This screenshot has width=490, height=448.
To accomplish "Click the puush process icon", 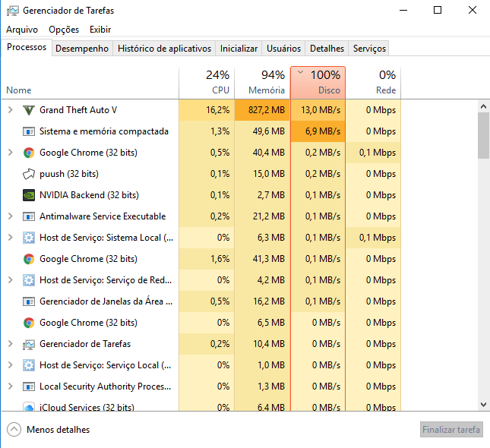I will click(x=29, y=174).
